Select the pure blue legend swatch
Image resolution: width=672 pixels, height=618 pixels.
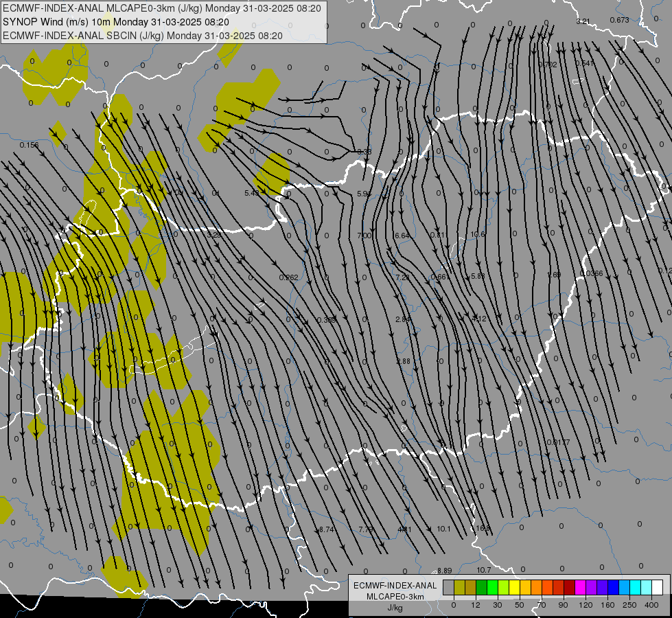(613, 588)
